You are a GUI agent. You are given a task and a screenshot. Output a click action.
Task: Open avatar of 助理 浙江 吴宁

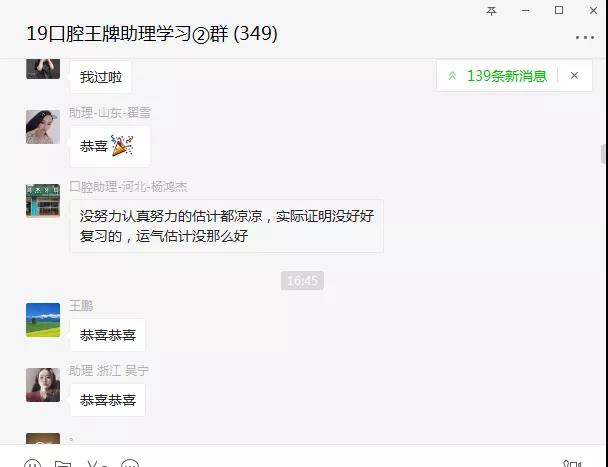pyautogui.click(x=43, y=385)
